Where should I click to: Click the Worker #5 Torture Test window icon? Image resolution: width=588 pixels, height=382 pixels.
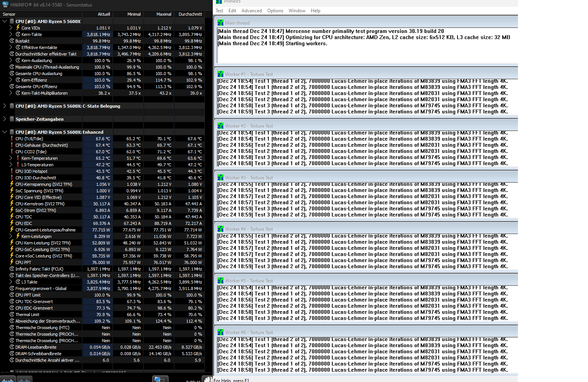coord(220,281)
